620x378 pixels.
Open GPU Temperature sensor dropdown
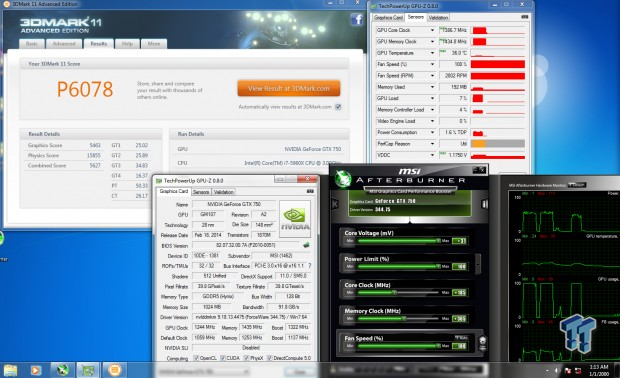432,53
